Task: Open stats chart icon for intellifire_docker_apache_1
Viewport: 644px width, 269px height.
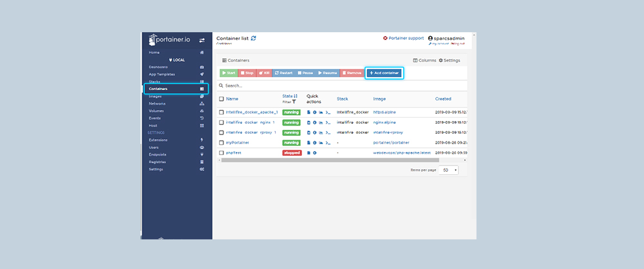Action: 321,112
